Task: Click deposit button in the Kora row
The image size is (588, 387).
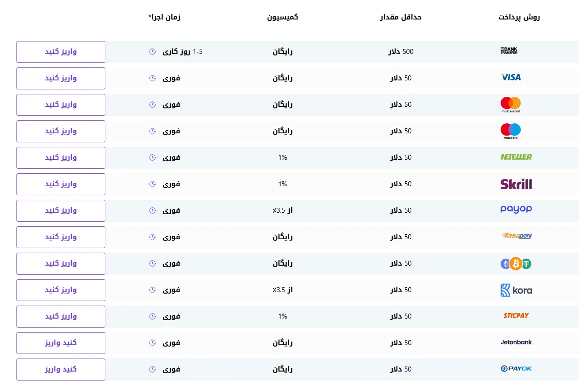Action: click(x=61, y=290)
